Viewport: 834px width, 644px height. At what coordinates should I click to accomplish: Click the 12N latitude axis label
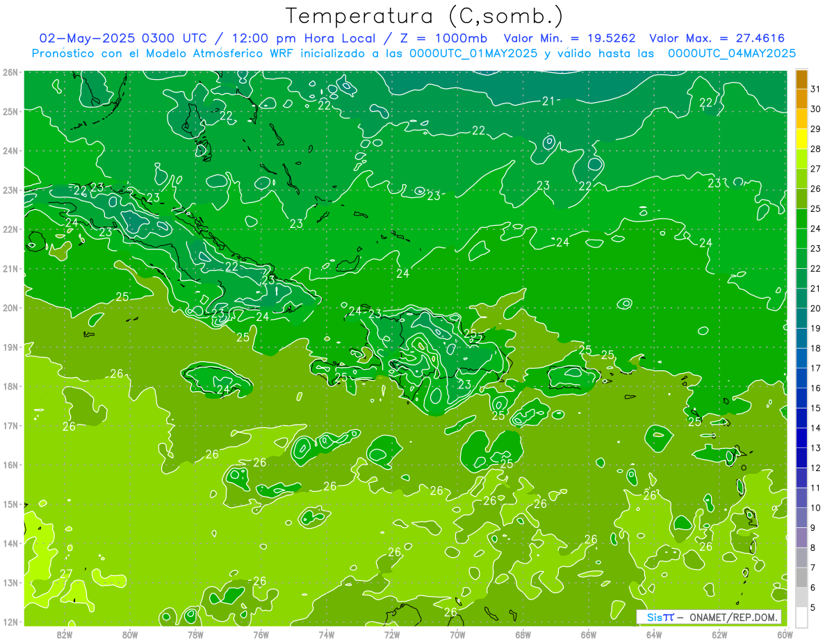(x=10, y=622)
